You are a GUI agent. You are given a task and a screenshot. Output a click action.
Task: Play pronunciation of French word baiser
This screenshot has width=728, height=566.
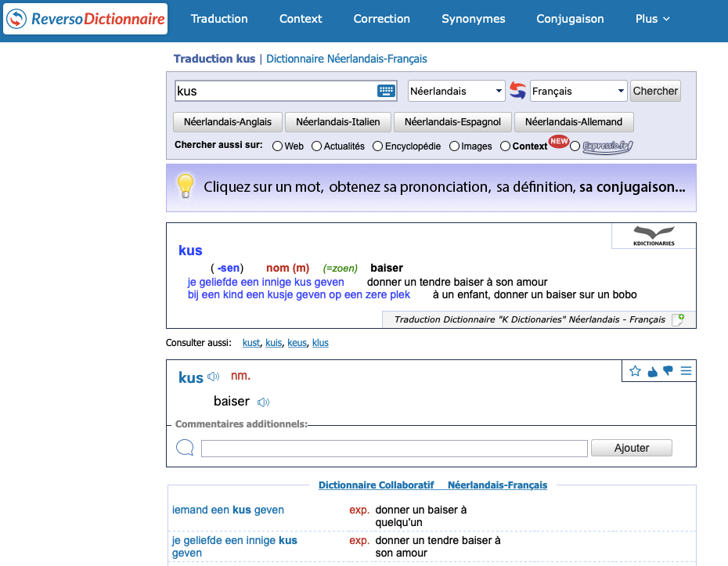(263, 402)
